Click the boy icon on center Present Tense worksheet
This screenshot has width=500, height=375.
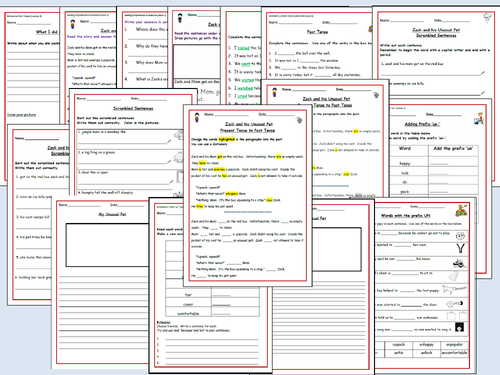[x=197, y=117]
